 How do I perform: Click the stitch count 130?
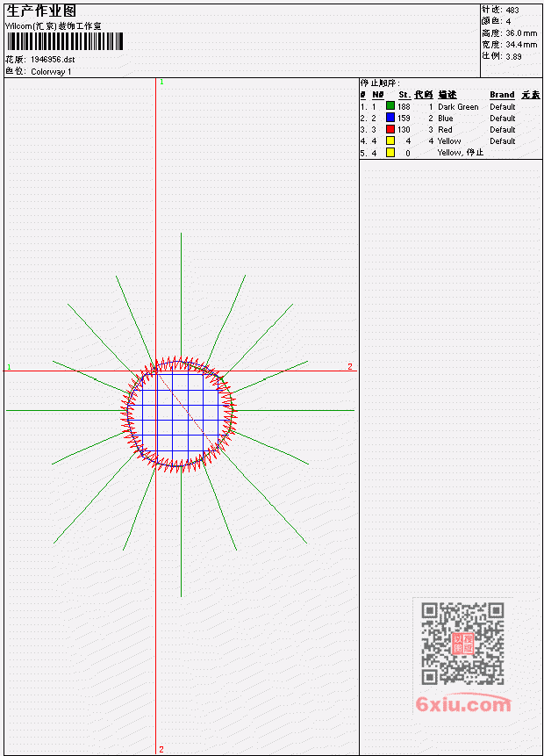click(404, 130)
